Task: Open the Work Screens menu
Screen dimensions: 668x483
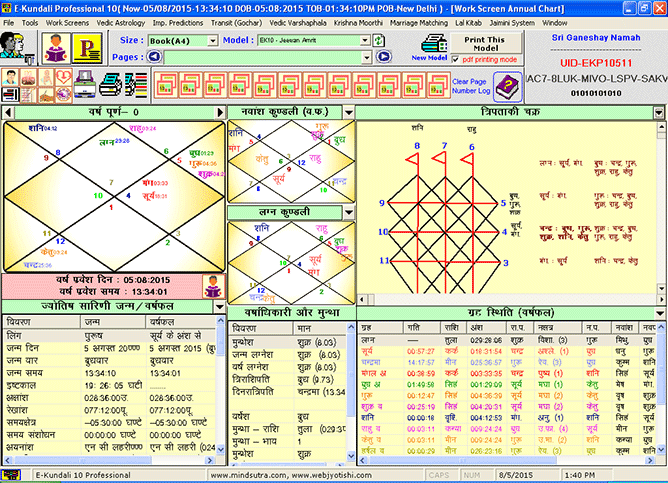Action: pos(67,23)
